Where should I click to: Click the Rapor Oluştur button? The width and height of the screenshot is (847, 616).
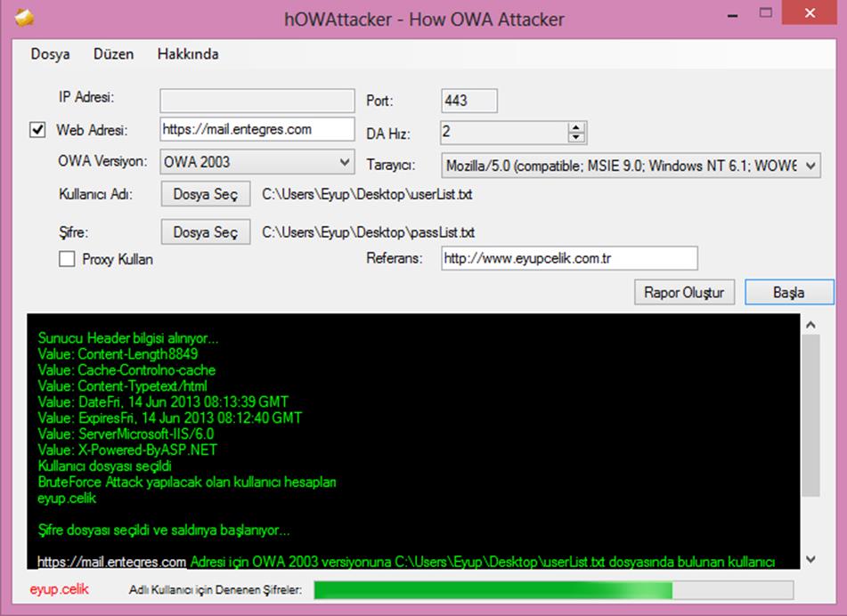pos(684,292)
